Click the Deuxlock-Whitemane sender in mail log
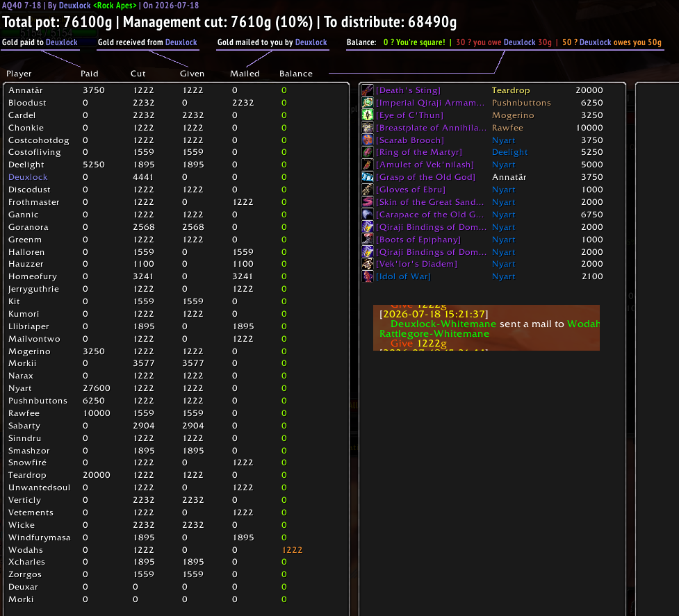 point(443,324)
